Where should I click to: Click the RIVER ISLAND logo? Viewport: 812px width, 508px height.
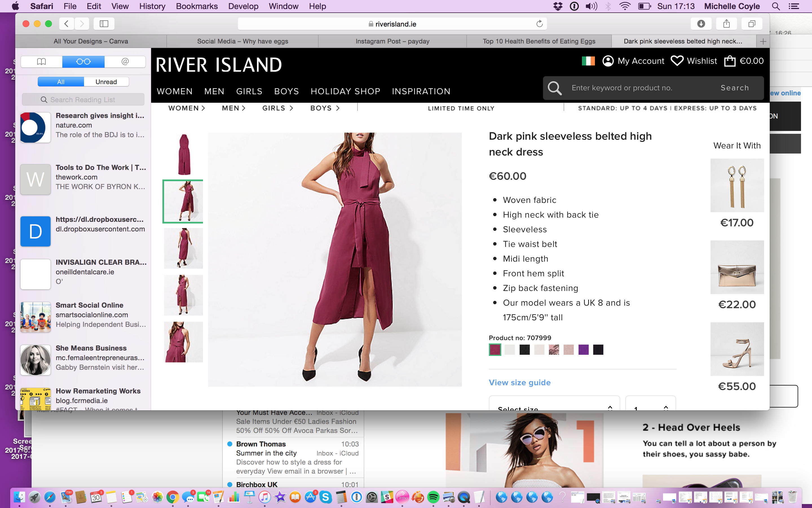pos(219,65)
